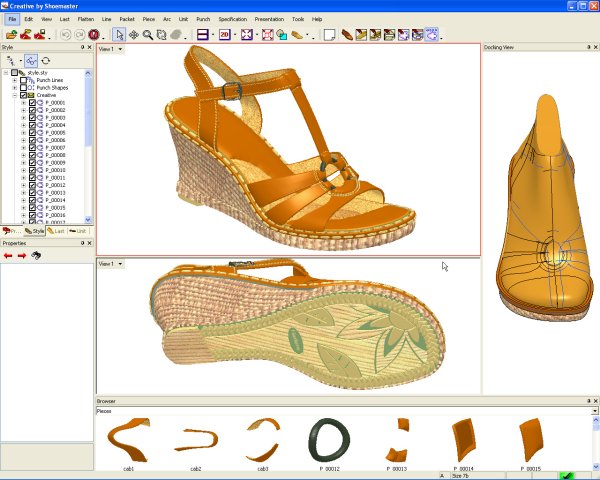Click the blank new page toolbar icon
The width and height of the screenshot is (600, 480).
(329, 35)
